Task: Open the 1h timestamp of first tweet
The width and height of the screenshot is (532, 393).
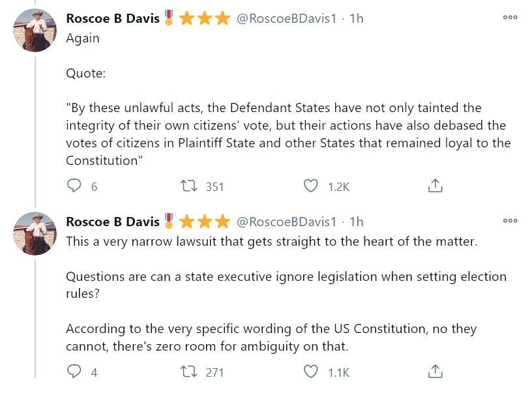Action: coord(357,18)
